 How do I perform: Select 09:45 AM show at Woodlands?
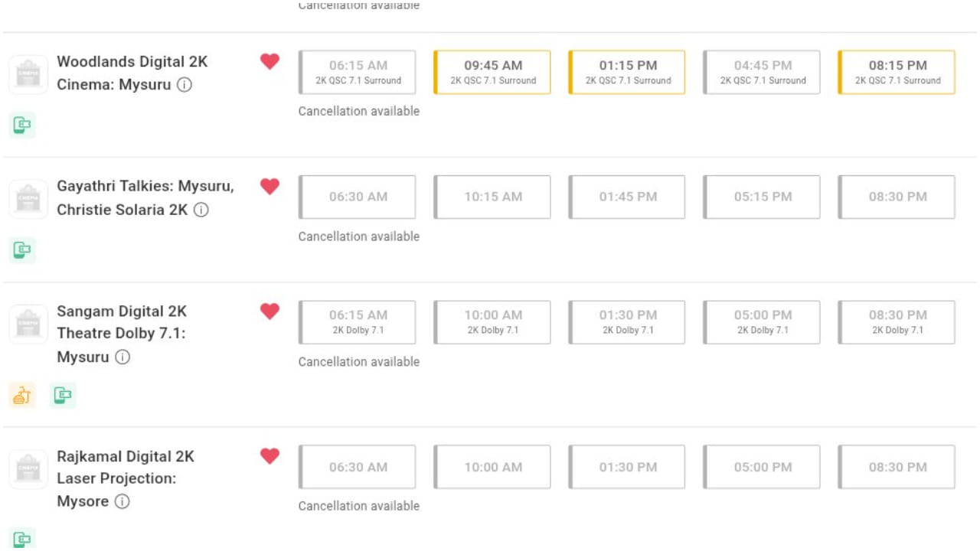[x=492, y=72]
